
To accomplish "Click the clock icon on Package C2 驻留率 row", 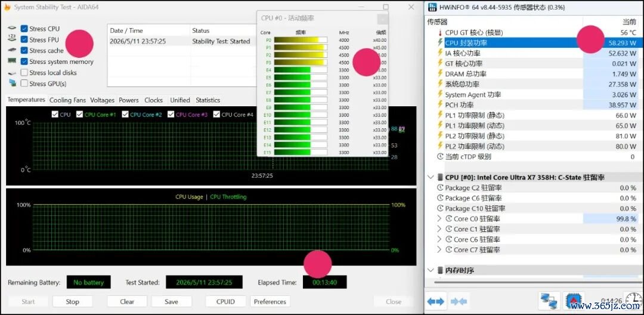I will [x=440, y=188].
